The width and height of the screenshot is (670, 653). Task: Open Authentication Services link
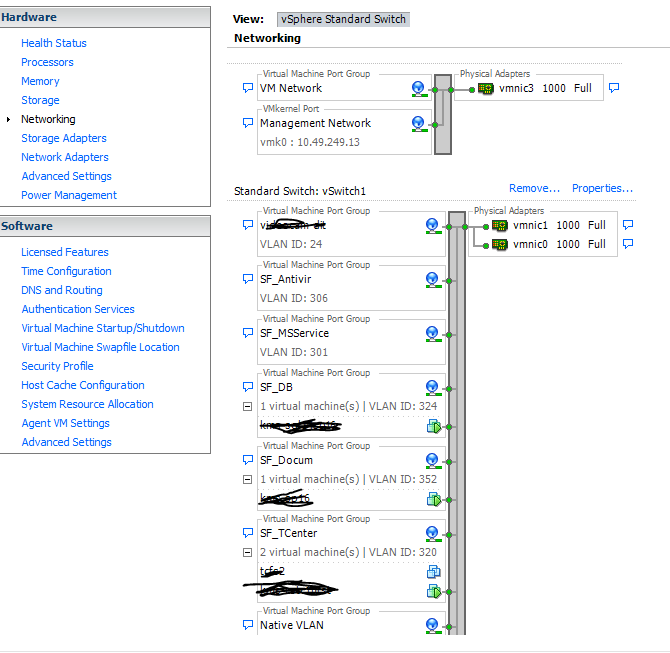click(78, 309)
